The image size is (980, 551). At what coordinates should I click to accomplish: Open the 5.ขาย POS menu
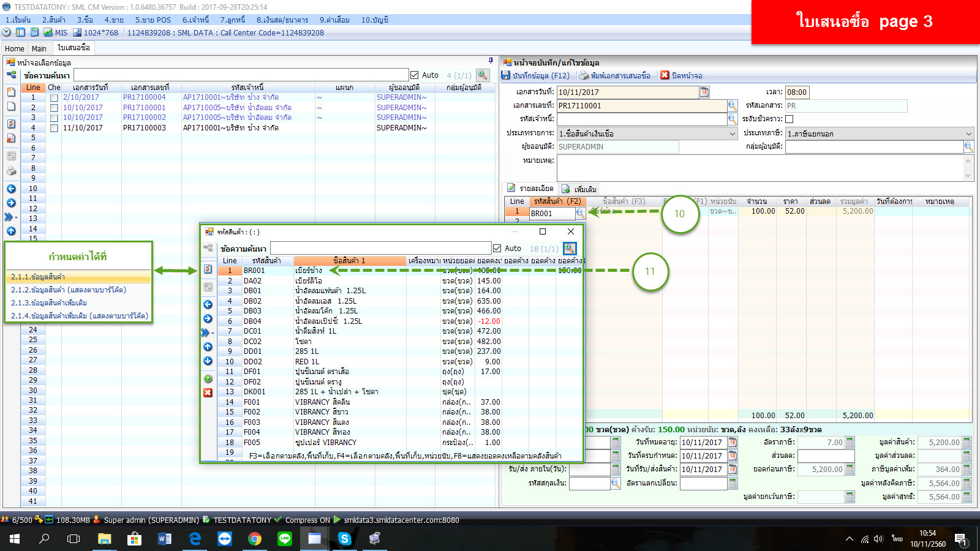[153, 20]
